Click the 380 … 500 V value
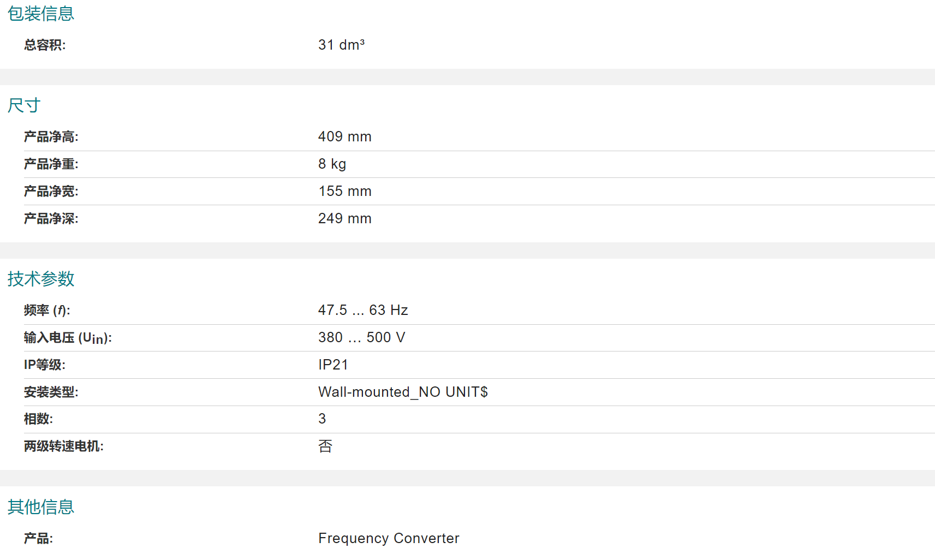This screenshot has height=560, width=935. [361, 337]
